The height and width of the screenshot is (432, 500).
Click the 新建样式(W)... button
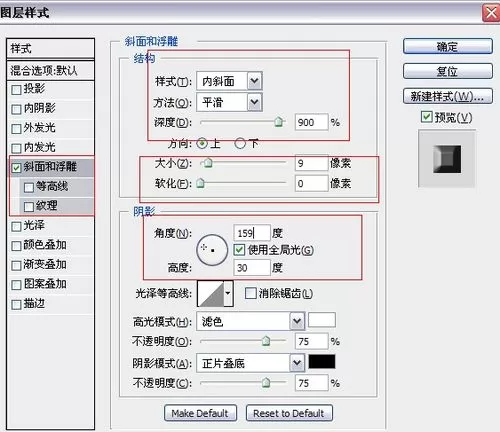coord(448,96)
